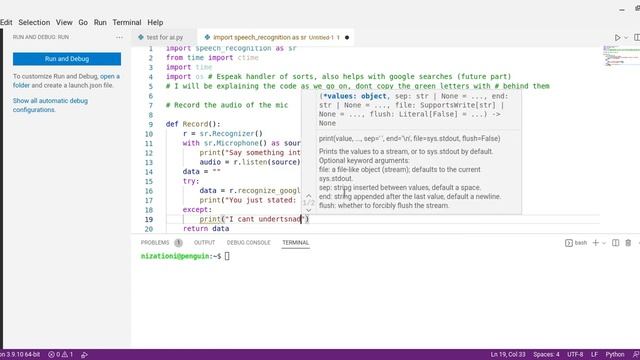
Task: Show next signature in the parameter hint
Action: point(309,210)
